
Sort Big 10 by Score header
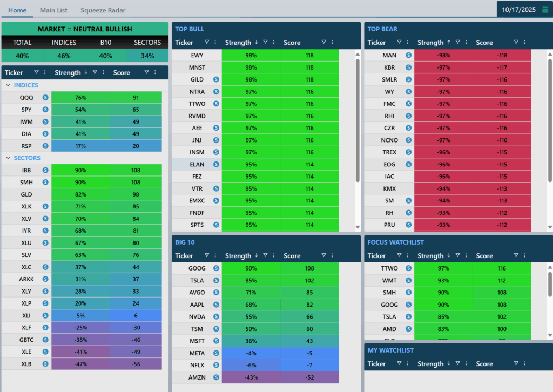[292, 256]
